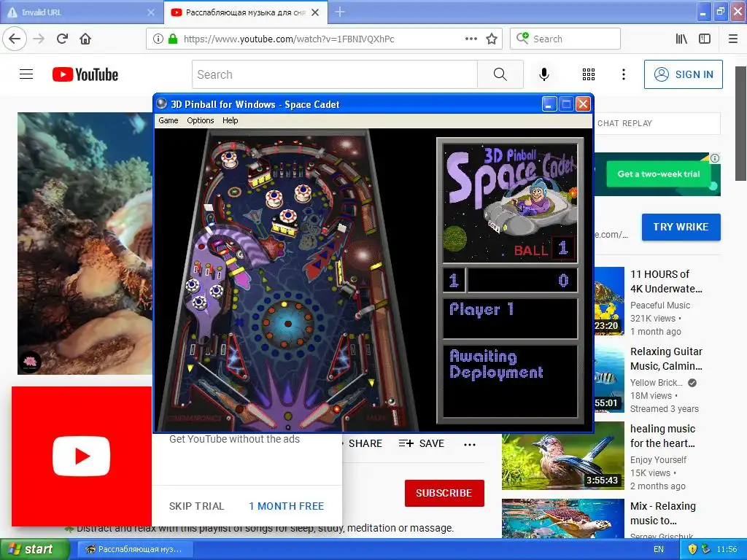This screenshot has height=560, width=747.
Task: Open Relaxing Guitar Music video thumbnail
Action: coord(609,378)
